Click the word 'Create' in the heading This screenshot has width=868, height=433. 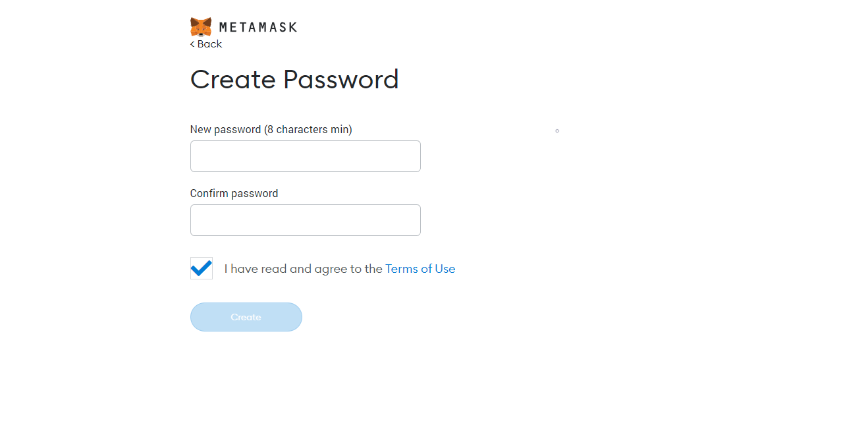[x=233, y=80]
